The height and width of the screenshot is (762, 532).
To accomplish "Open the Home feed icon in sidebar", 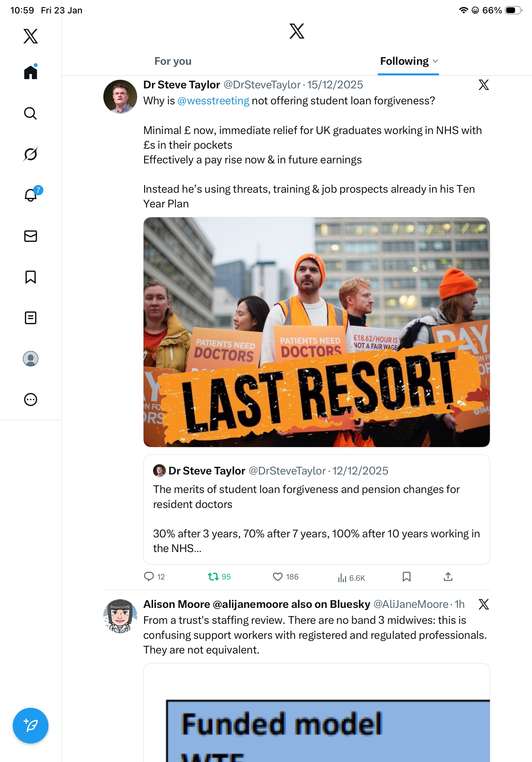I will coord(31,72).
